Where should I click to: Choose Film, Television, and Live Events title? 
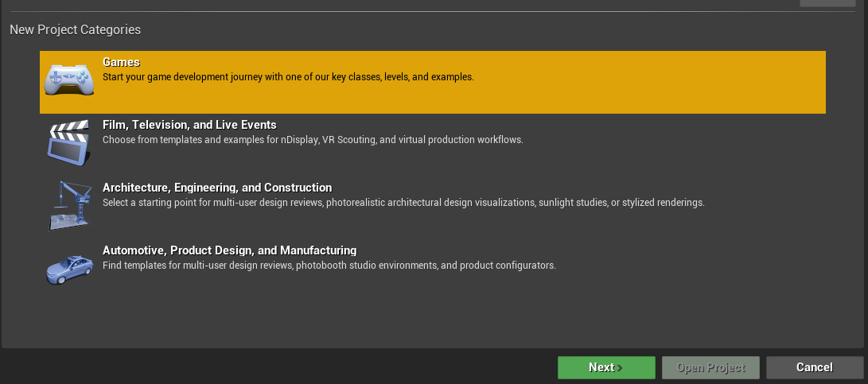(x=189, y=125)
